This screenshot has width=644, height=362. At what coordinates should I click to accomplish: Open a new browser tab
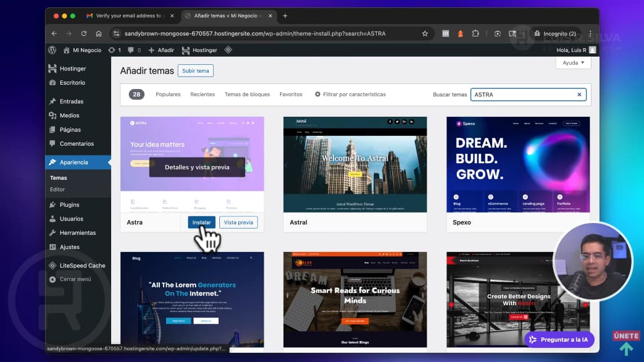click(285, 15)
